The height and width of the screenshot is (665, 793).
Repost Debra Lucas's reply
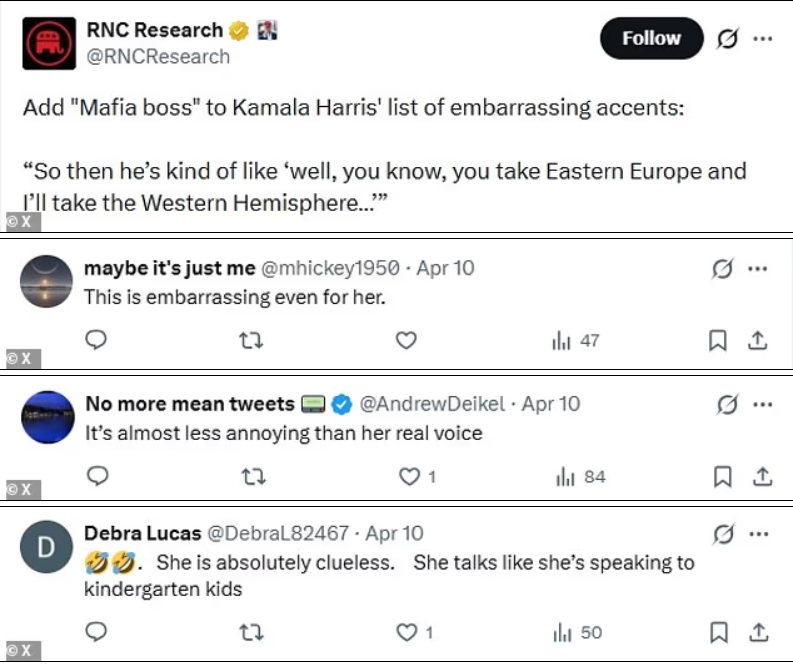[252, 632]
